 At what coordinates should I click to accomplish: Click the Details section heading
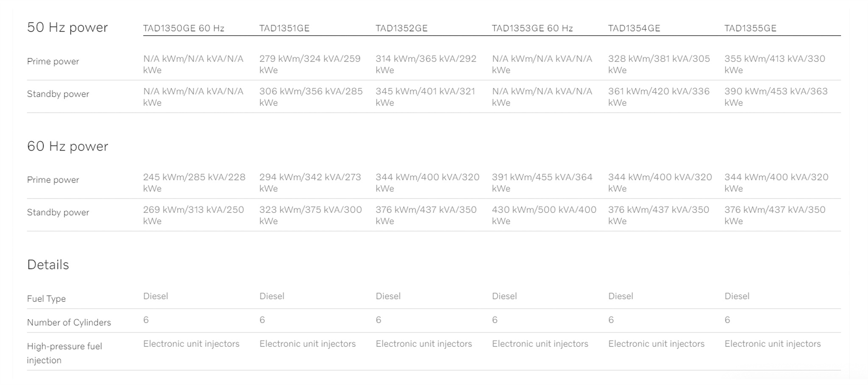[x=48, y=265]
